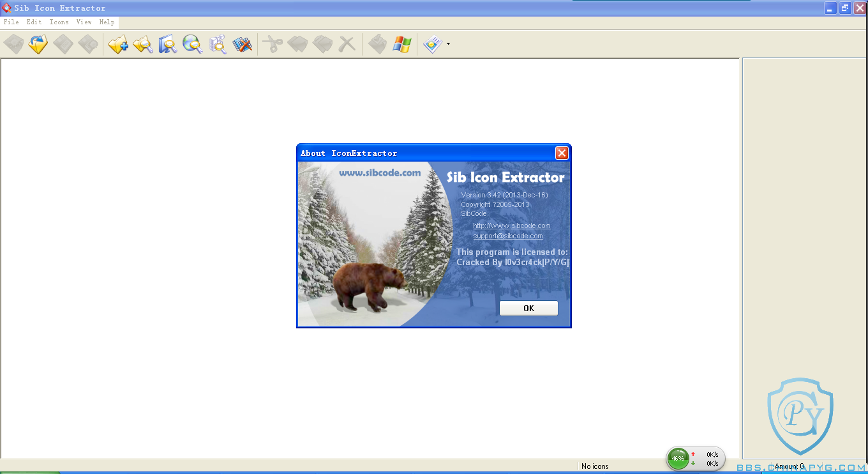Click the 'Cracked By l0v3cr4ck[P/Y/G]' text

pyautogui.click(x=513, y=263)
